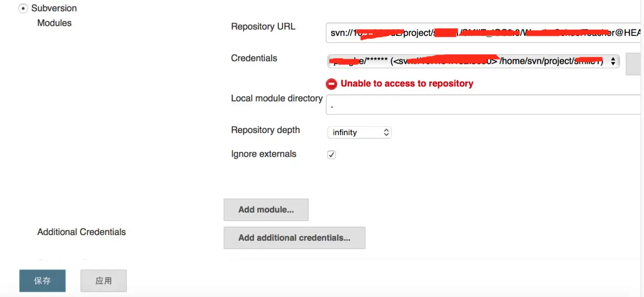Click the Additional Credentials label
This screenshot has height=297, width=644.
click(x=82, y=232)
